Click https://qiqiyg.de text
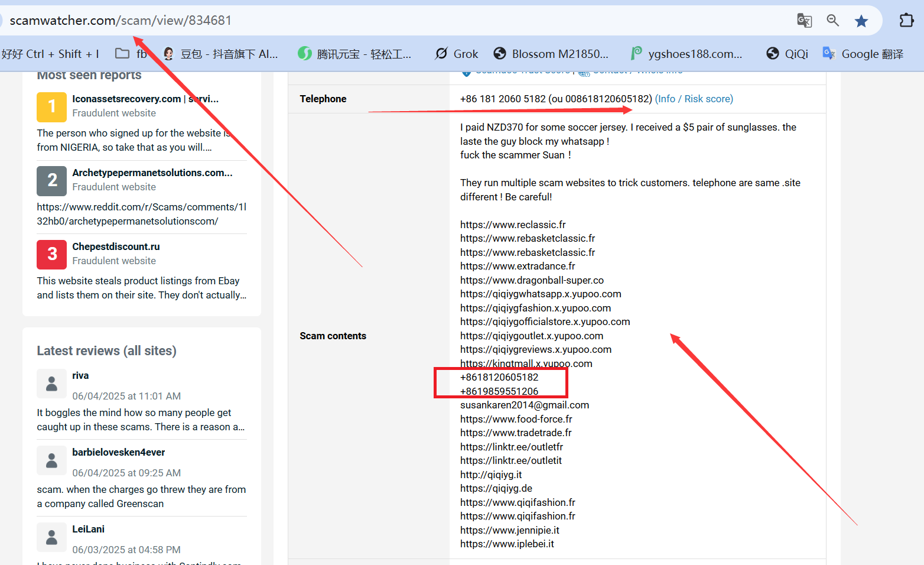This screenshot has width=924, height=565. [496, 488]
